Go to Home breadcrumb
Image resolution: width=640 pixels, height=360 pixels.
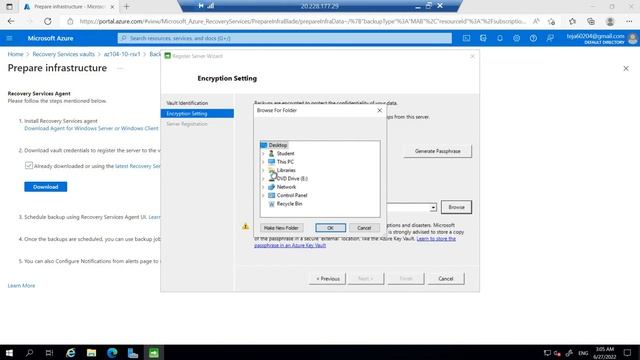(16, 54)
